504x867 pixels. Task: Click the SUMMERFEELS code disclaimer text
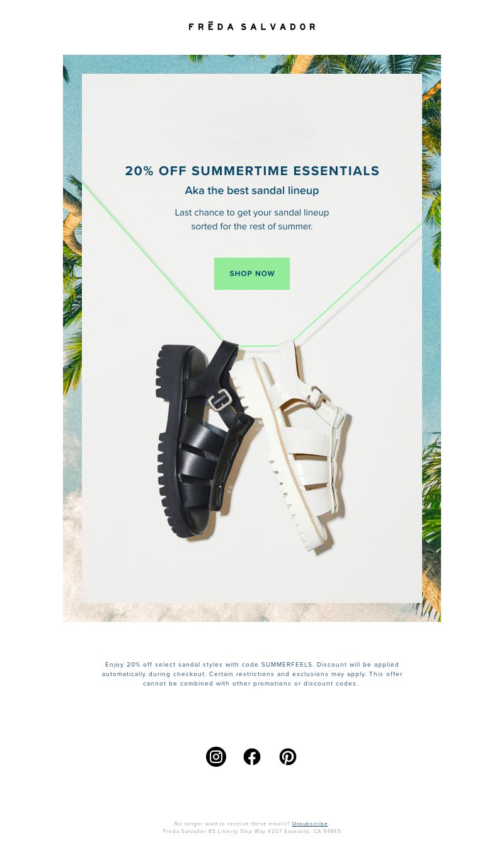coord(252,674)
